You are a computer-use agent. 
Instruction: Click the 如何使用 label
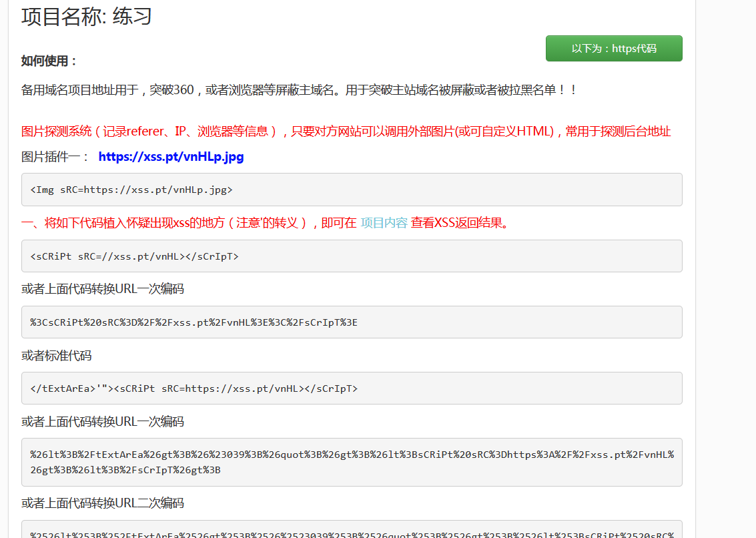pyautogui.click(x=49, y=61)
